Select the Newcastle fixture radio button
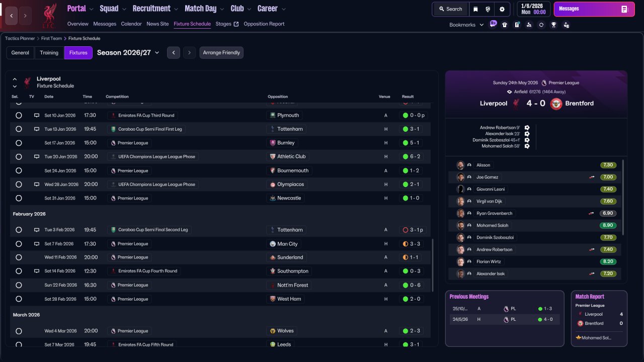This screenshot has height=362, width=644. [19, 198]
